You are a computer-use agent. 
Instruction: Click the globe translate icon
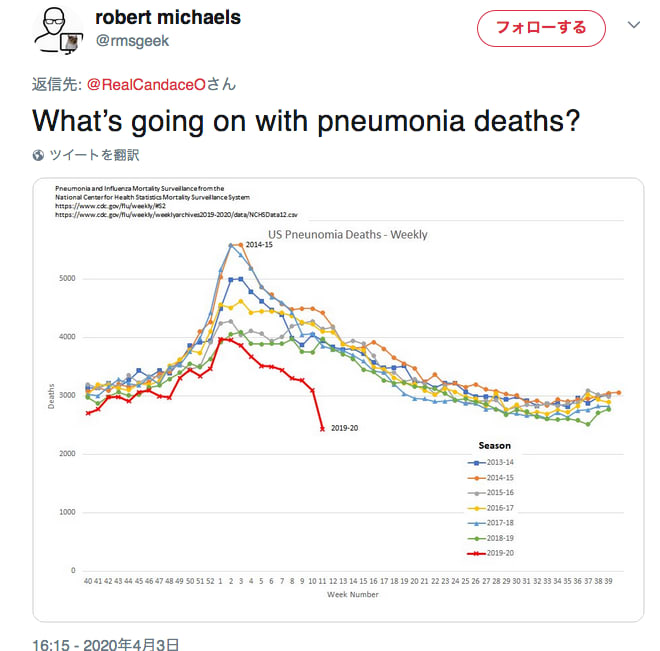click(x=38, y=155)
